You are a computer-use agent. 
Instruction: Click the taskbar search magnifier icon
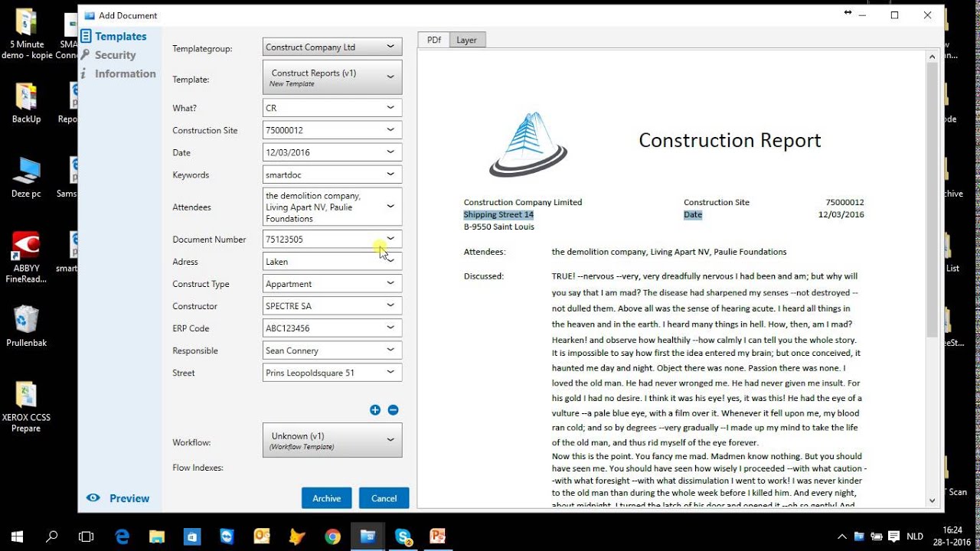pyautogui.click(x=52, y=536)
